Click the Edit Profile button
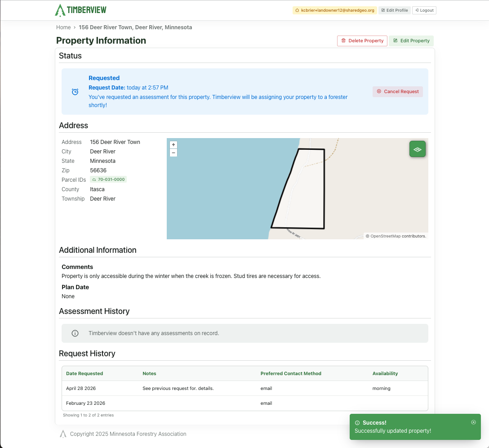The image size is (489, 448). [395, 10]
